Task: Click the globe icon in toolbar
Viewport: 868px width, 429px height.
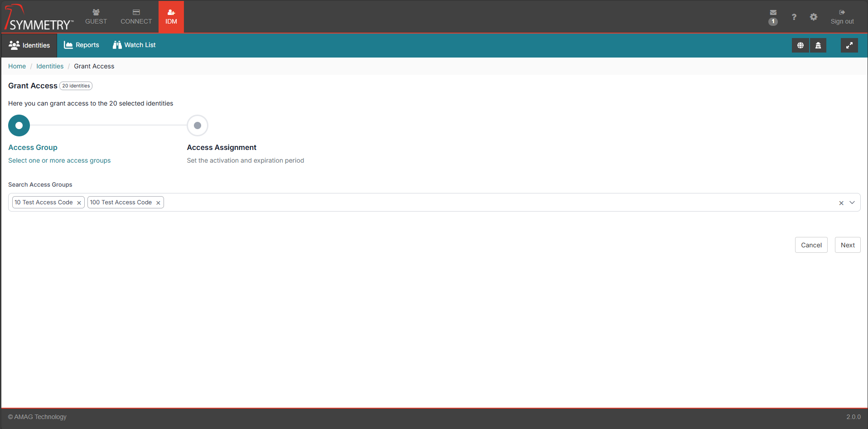Action: pos(800,45)
